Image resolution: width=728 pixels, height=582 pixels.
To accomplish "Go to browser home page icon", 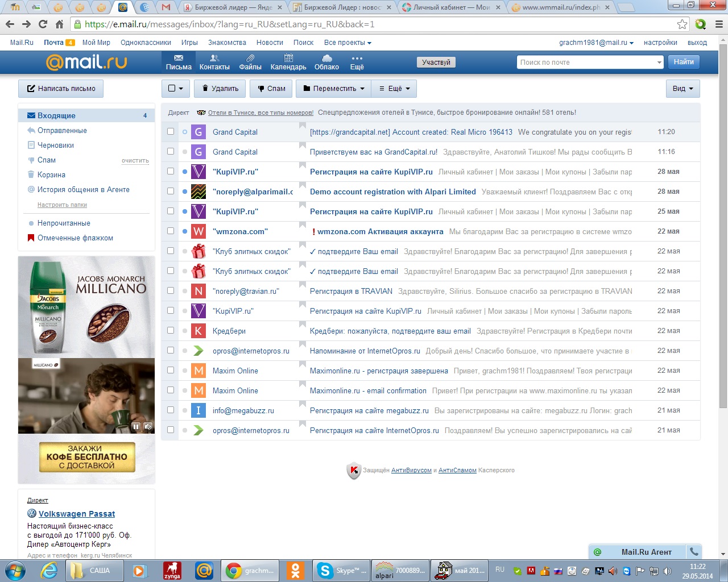I will click(59, 24).
